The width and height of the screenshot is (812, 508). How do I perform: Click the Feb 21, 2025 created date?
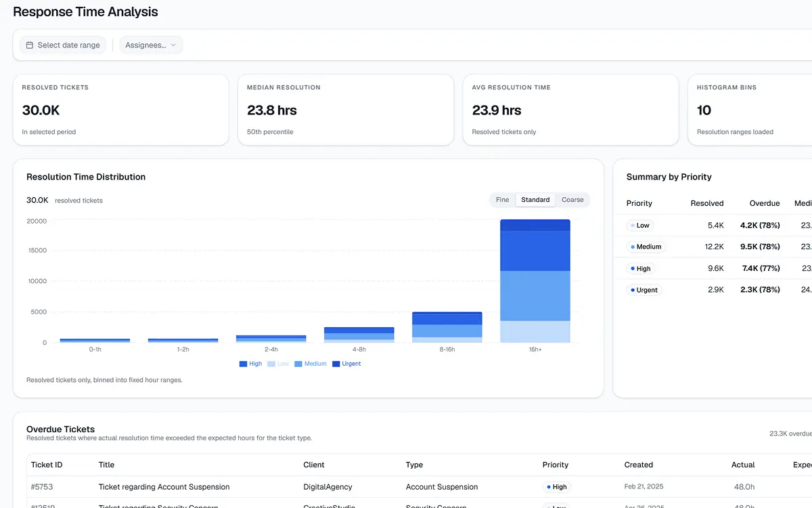click(644, 487)
